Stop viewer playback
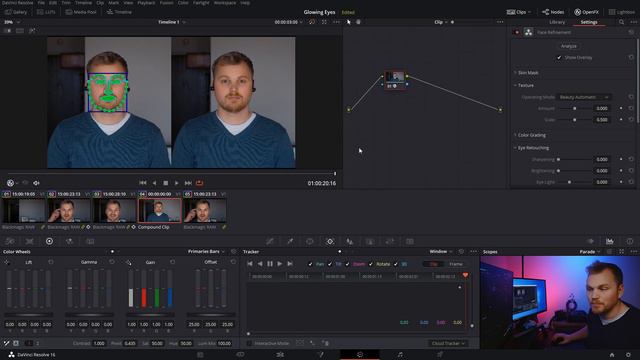Screen dimensions: 640x360 tap(165, 183)
